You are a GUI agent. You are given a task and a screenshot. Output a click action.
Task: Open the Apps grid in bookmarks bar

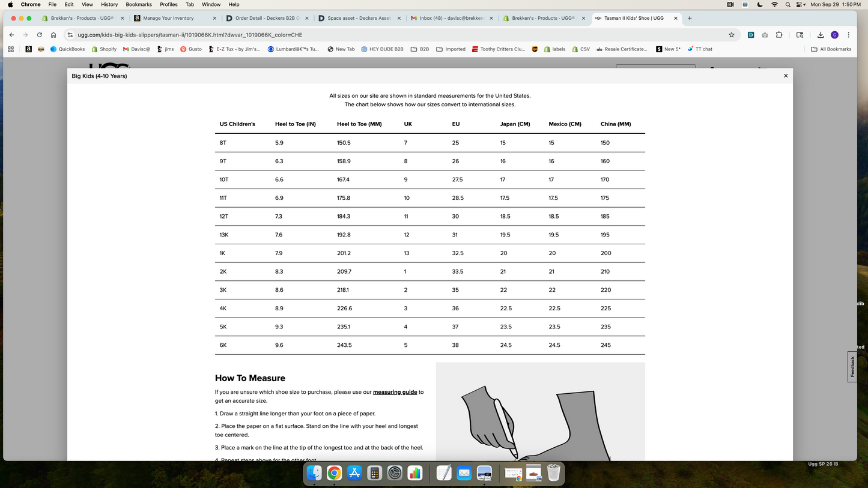tap(11, 49)
